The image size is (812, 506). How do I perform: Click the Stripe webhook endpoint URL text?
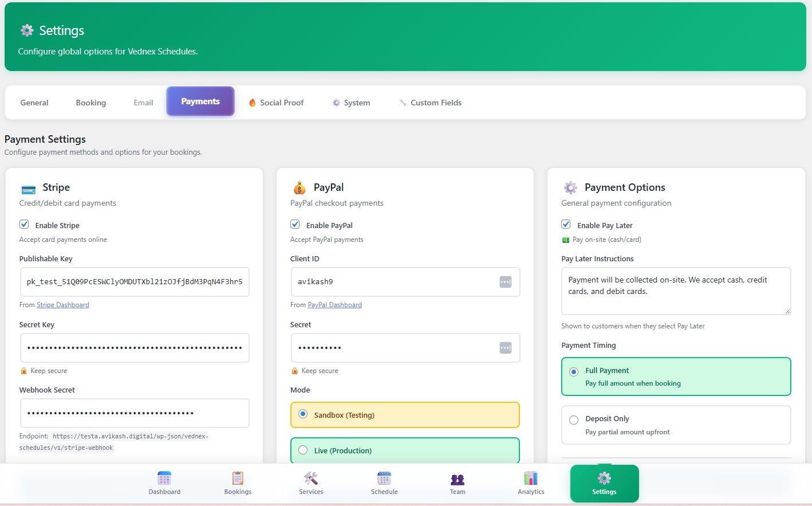click(115, 442)
